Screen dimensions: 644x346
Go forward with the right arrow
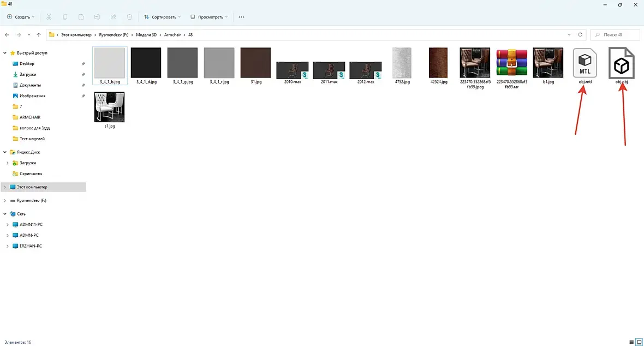click(19, 35)
